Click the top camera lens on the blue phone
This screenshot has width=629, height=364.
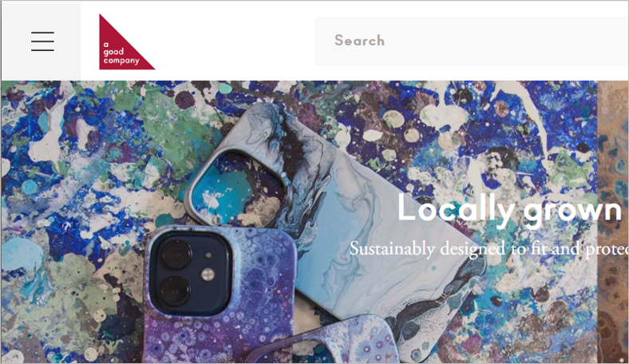click(176, 255)
